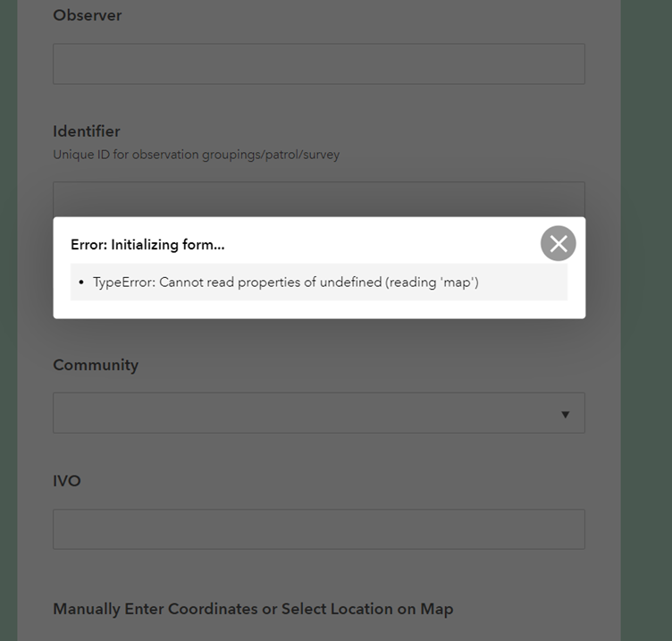Focus the Identifier input box
Image resolution: width=672 pixels, height=641 pixels.
318,200
